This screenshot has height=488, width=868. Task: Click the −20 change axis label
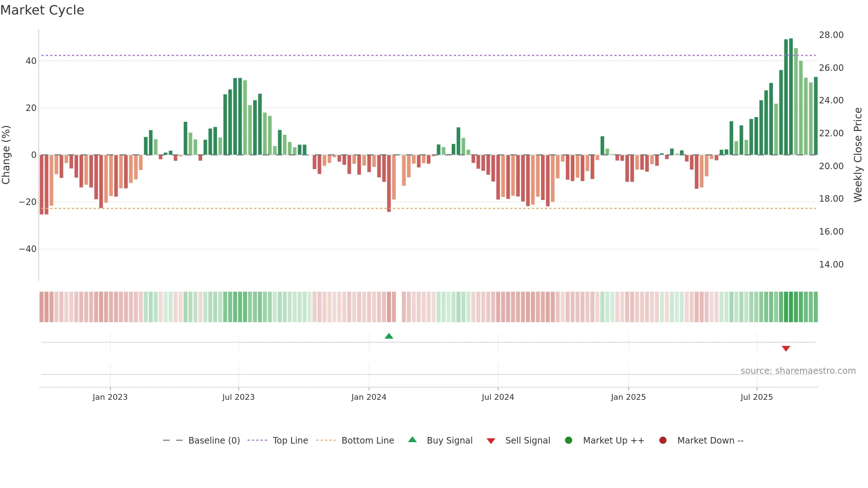point(28,202)
